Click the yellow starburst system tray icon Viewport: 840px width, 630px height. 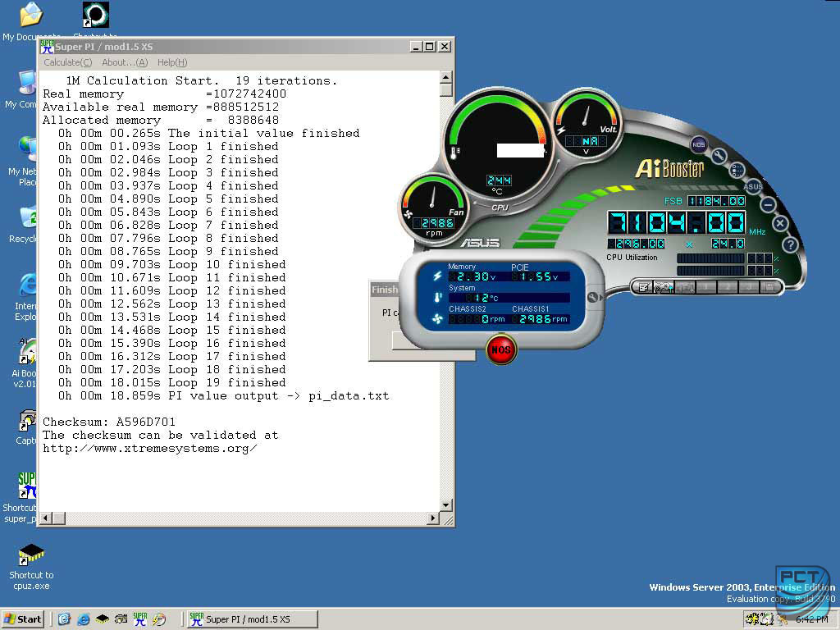point(753,619)
